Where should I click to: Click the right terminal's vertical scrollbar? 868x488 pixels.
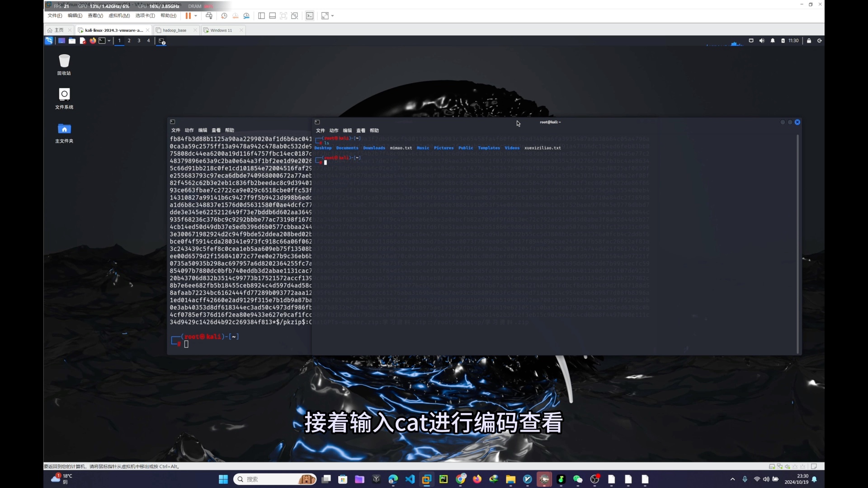[797, 244]
